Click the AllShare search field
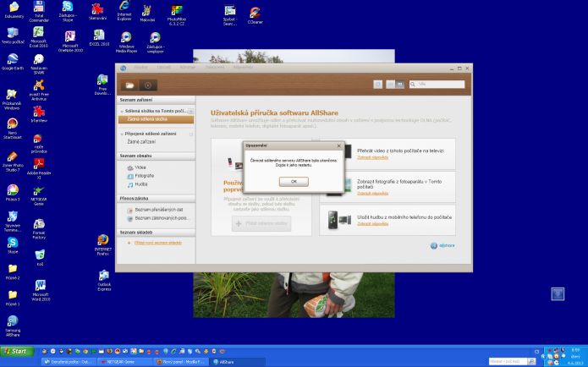588x367 pixels. coord(437,85)
